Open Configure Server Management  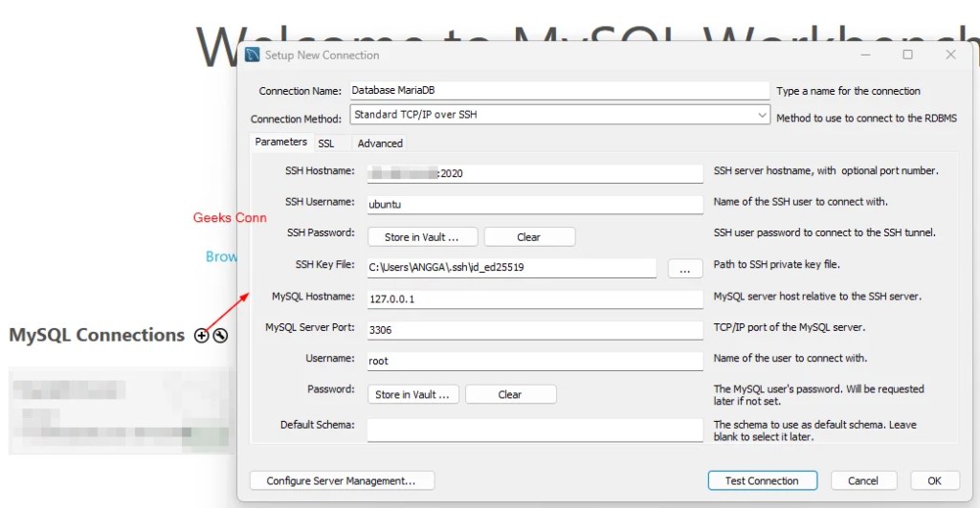click(342, 480)
